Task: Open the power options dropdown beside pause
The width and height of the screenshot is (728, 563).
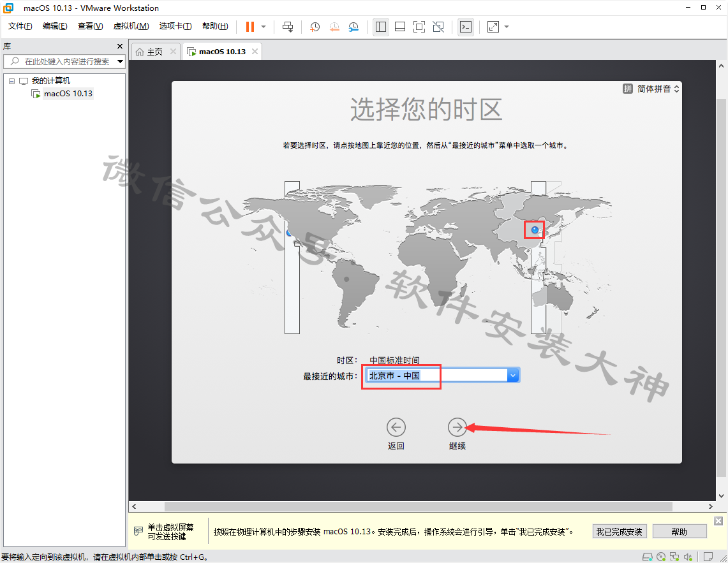Action: click(264, 27)
